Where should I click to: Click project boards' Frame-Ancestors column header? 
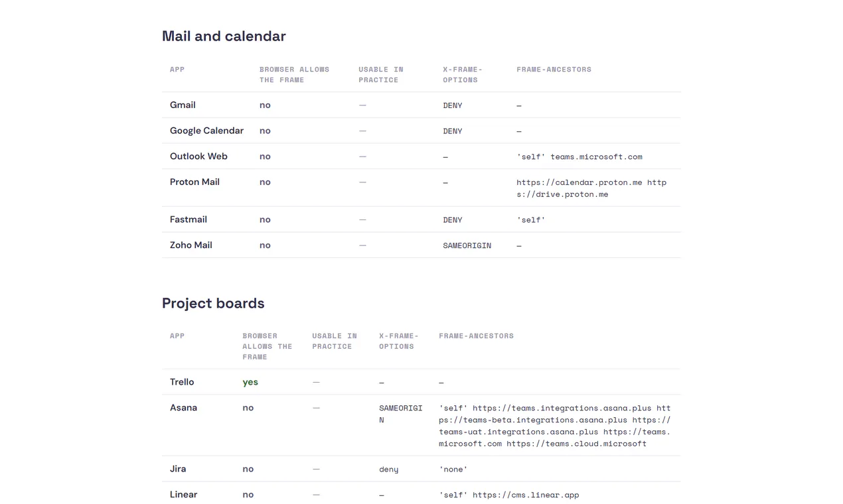coord(477,336)
